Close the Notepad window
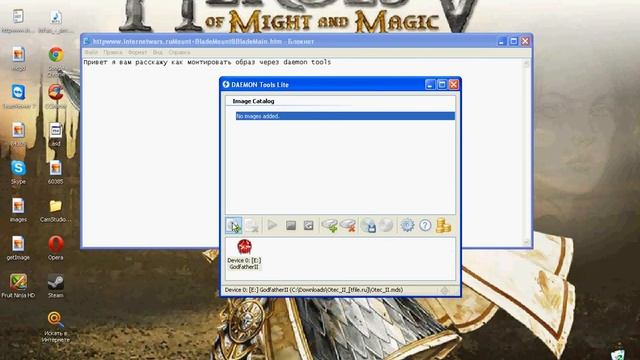Image resolution: width=640 pixels, height=360 pixels. [525, 41]
